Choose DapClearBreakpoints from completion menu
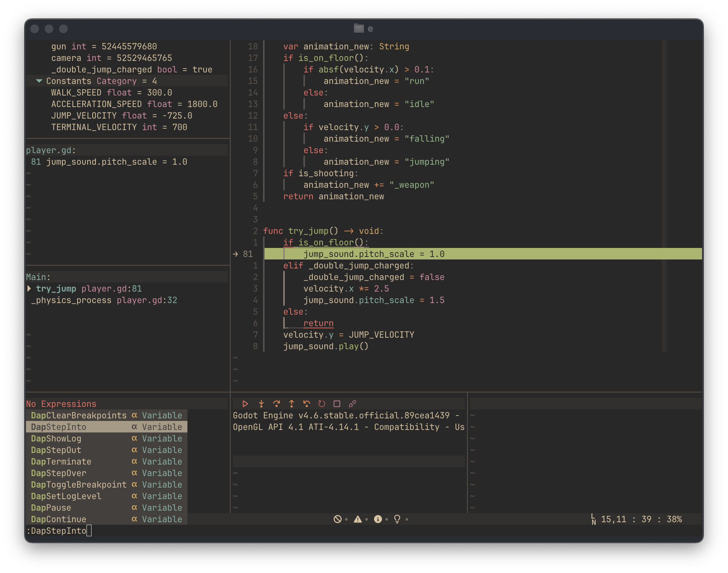 (107, 415)
